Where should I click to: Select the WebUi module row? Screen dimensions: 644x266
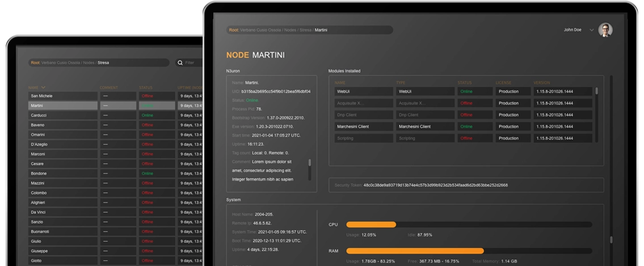(363, 91)
